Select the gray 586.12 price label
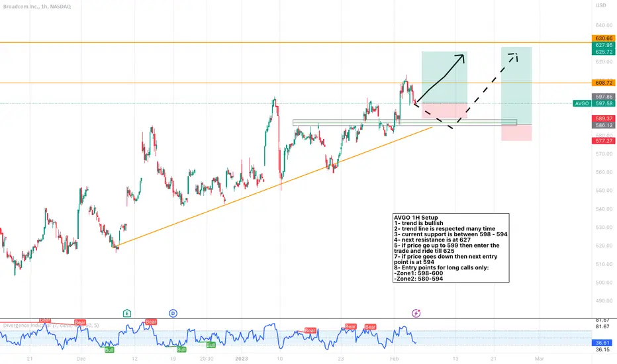The image size is (617, 364). click(604, 126)
